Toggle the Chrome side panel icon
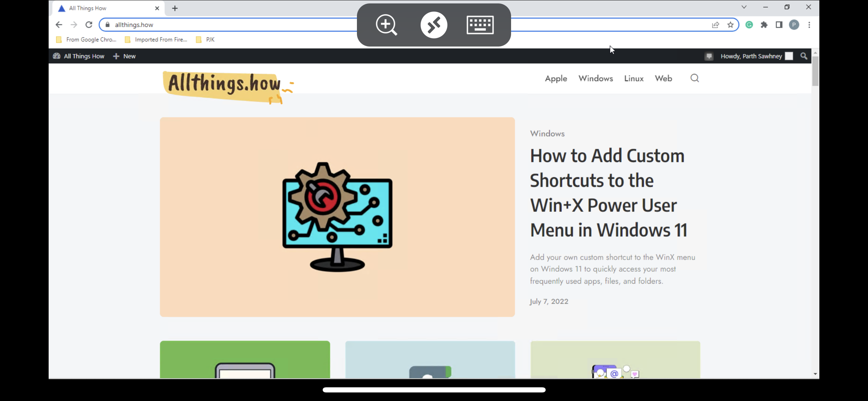 pyautogui.click(x=779, y=25)
